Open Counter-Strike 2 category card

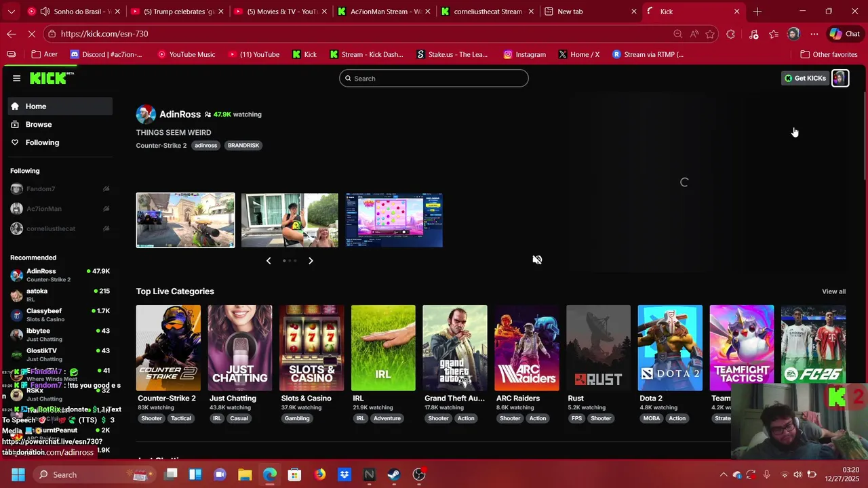168,348
